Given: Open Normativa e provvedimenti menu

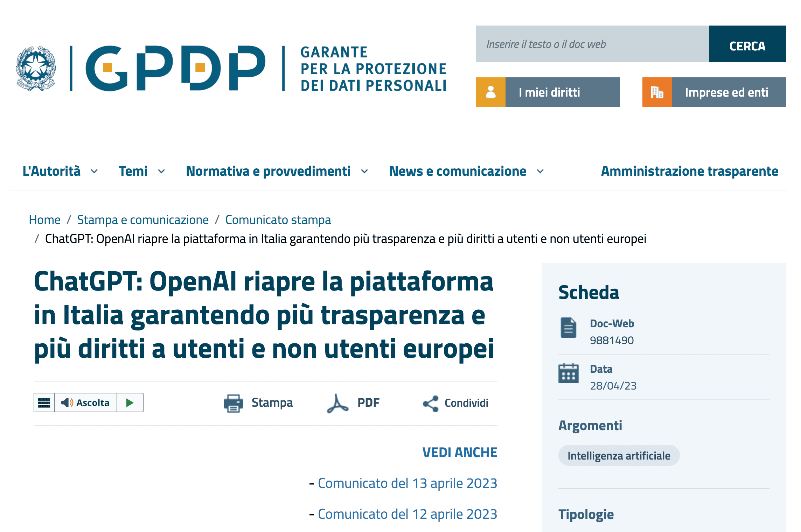Looking at the screenshot, I should click(x=268, y=171).
